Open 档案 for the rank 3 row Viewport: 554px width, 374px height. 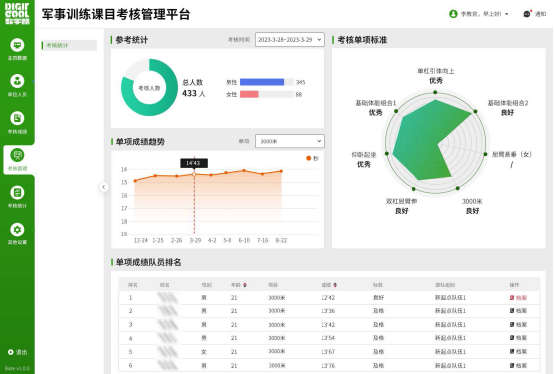[518, 325]
